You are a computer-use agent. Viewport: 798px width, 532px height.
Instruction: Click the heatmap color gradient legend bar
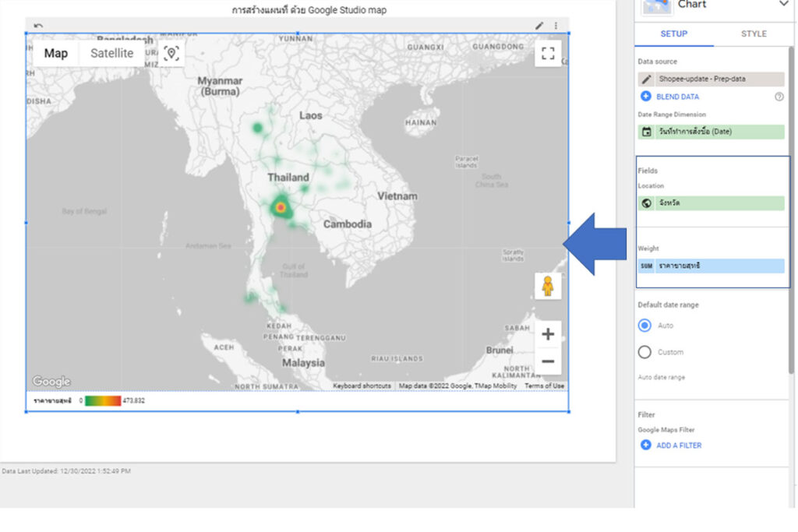(x=103, y=401)
